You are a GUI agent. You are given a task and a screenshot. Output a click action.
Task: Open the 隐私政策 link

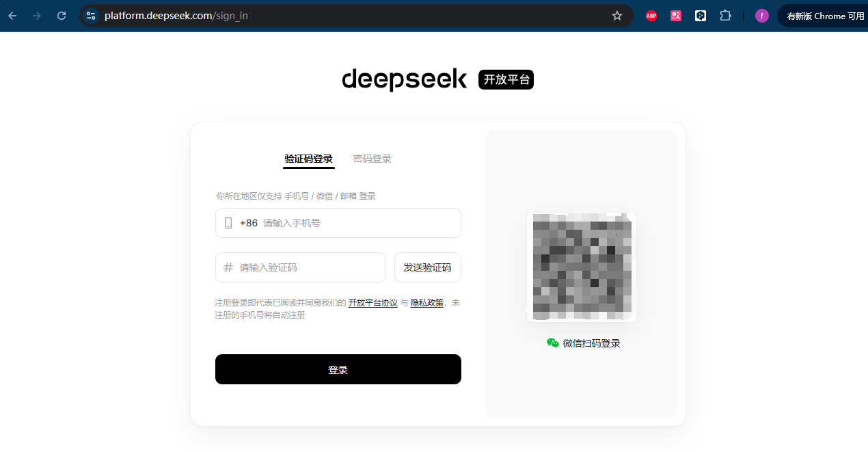coord(427,303)
